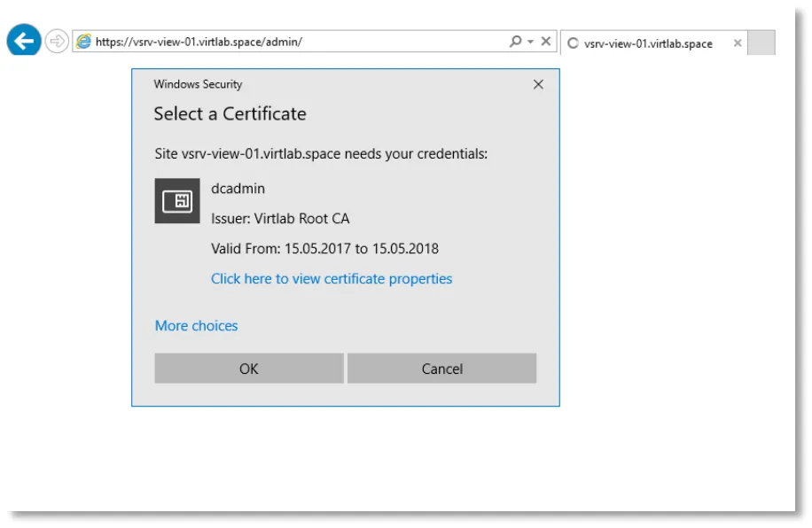Screen dimensions: 812x528
Task: Cancel the certificate selection dialog
Action: 441,369
